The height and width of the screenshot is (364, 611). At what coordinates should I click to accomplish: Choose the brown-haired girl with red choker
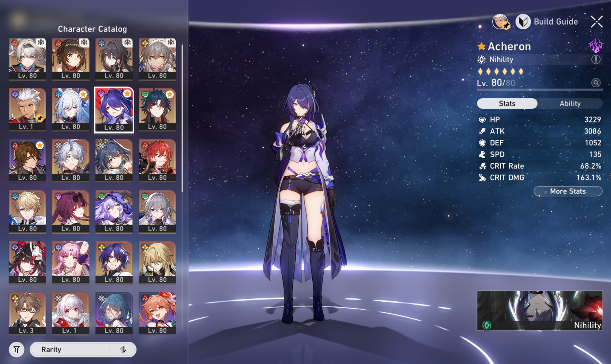point(71,59)
